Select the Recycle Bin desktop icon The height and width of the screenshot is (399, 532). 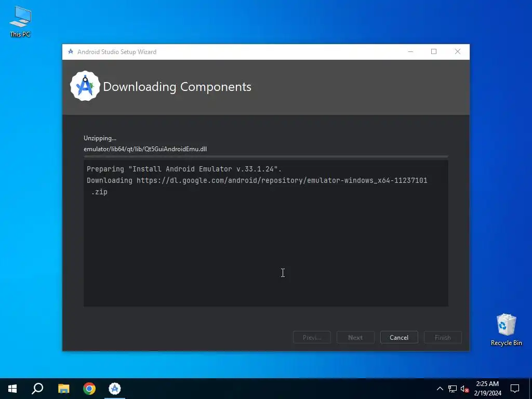(506, 330)
